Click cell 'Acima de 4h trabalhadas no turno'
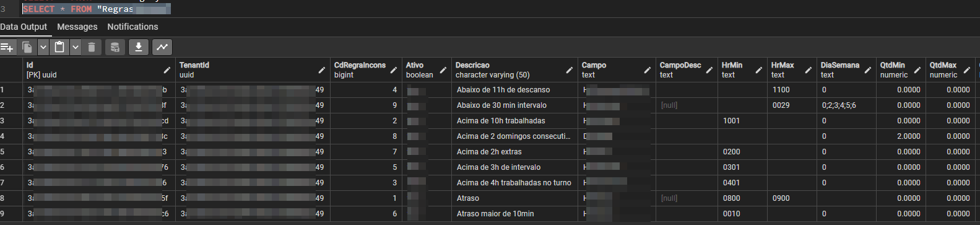This screenshot has width=980, height=225. click(514, 183)
